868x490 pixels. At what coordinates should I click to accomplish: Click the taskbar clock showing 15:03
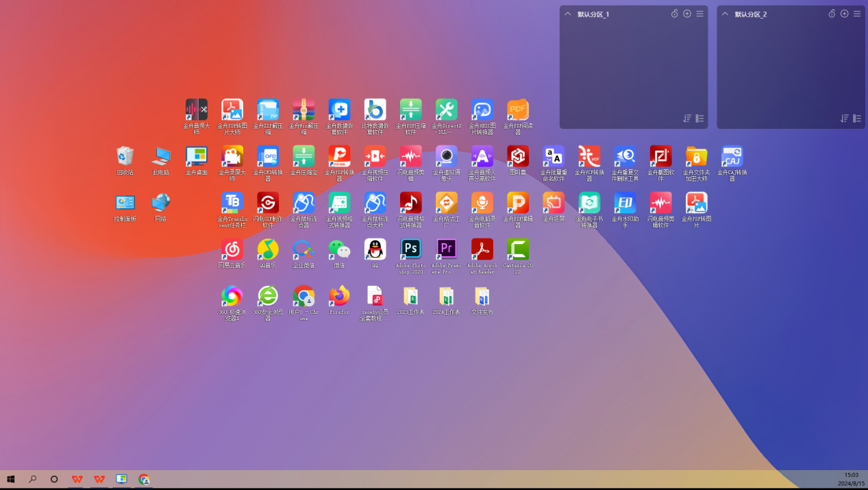point(851,478)
